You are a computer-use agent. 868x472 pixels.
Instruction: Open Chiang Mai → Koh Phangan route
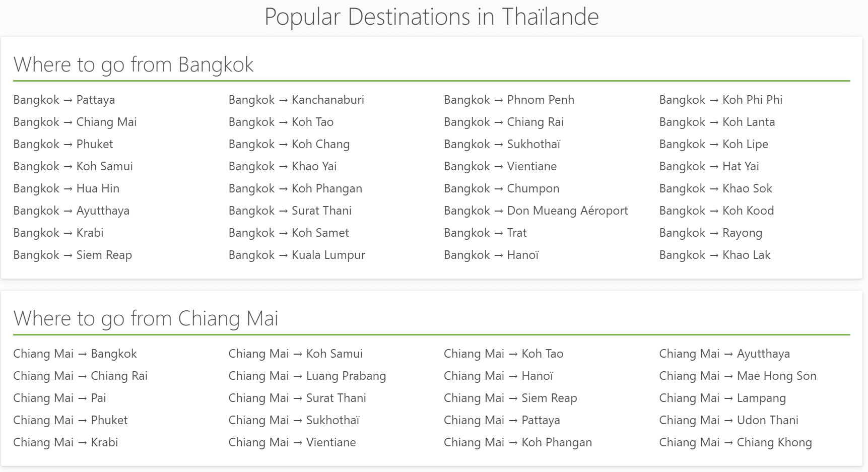coord(517,442)
